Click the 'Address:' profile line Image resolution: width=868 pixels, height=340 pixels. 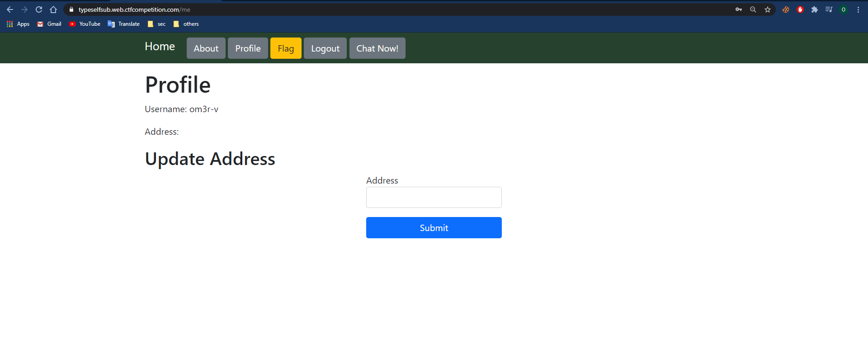coord(162,132)
